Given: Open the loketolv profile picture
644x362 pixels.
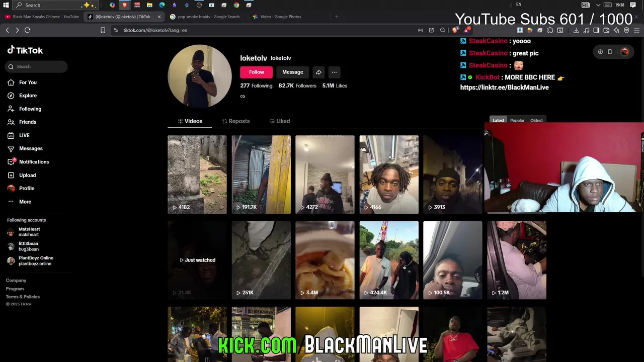Looking at the screenshot, I should click(200, 76).
